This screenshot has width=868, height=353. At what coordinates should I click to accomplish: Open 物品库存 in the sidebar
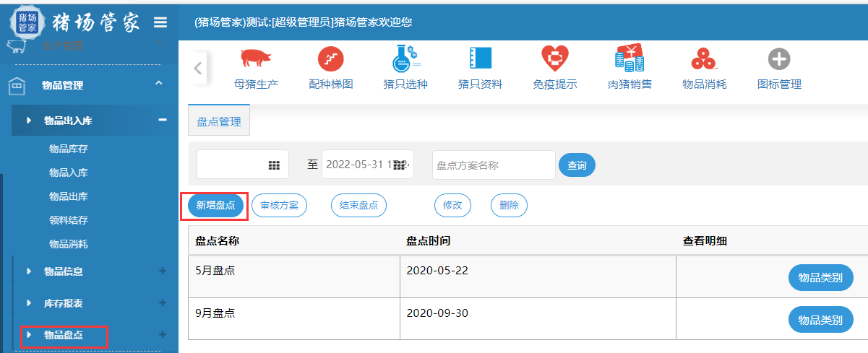69,149
